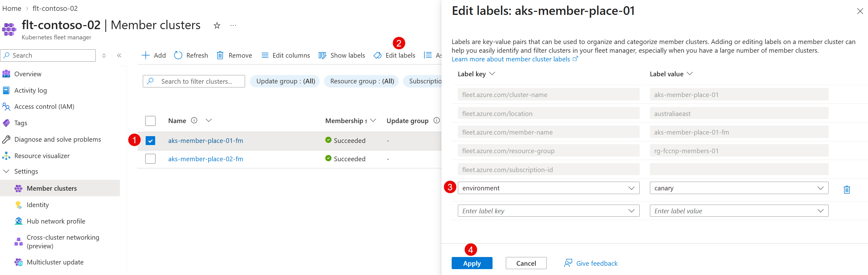Go to flt-contoso-02 breadcrumb
Image resolution: width=868 pixels, height=275 pixels.
point(55,8)
